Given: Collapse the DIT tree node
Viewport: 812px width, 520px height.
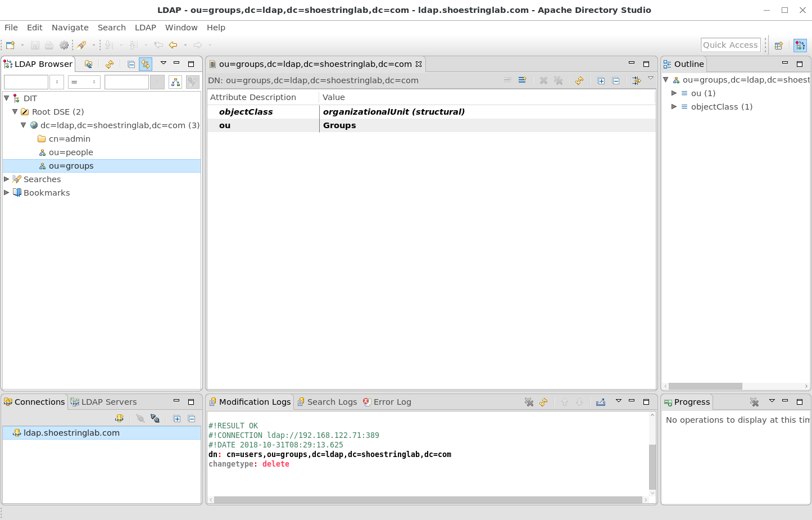Looking at the screenshot, I should (7, 98).
